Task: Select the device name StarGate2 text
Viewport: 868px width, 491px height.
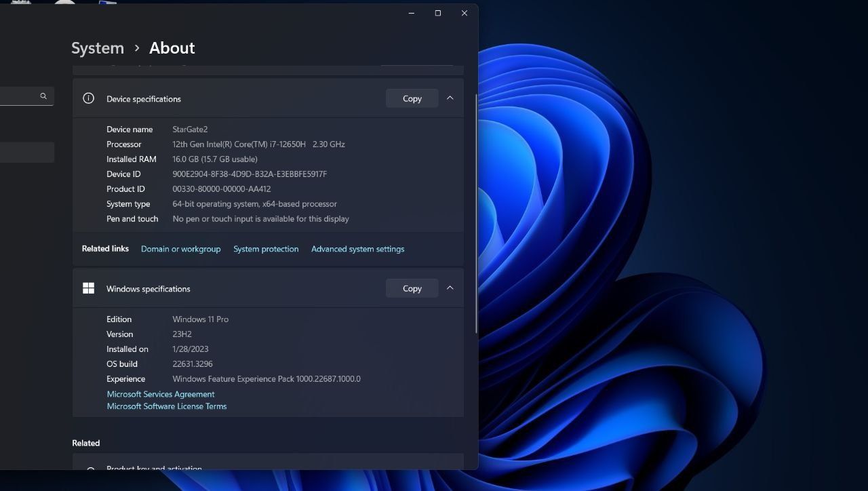Action: click(190, 130)
